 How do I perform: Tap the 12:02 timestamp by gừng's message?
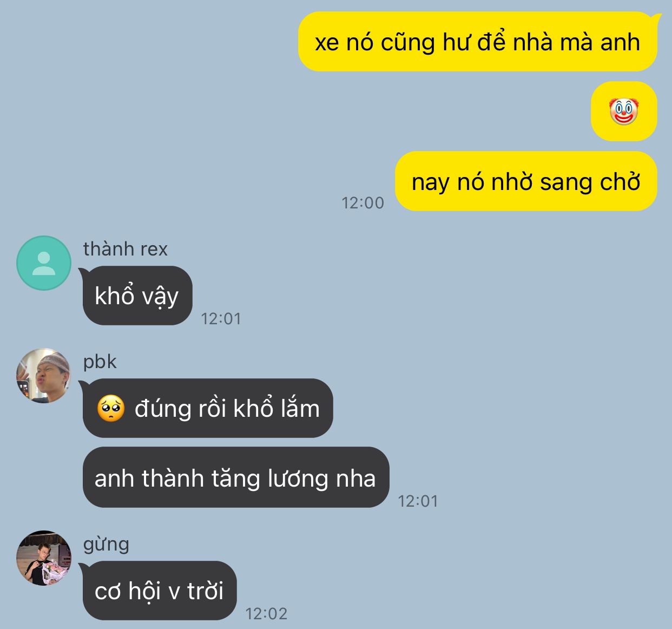tap(266, 614)
